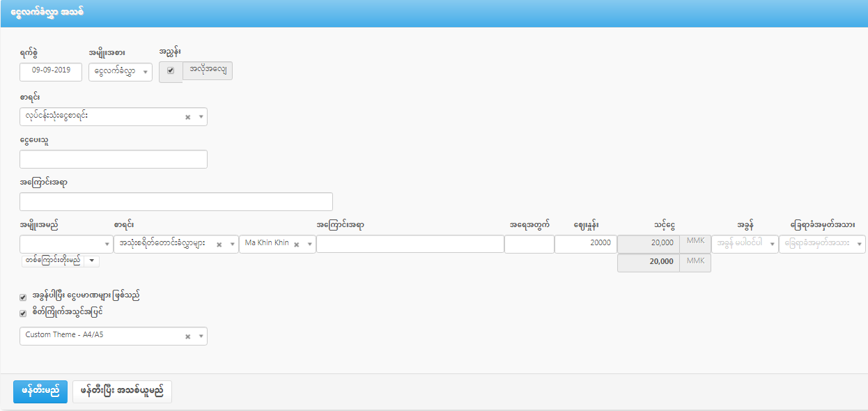The width and height of the screenshot is (868, 411).
Task: Open the tracking code dropdown at row end
Action: coord(823,244)
